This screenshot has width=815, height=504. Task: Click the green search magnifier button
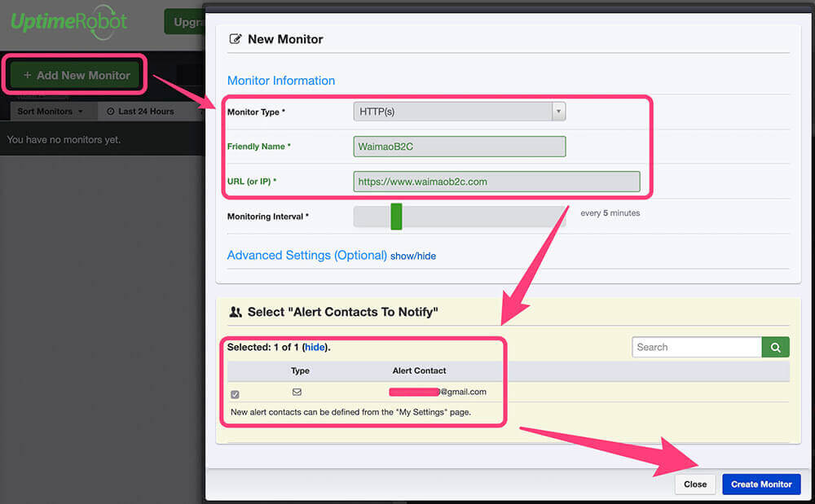pyautogui.click(x=776, y=347)
